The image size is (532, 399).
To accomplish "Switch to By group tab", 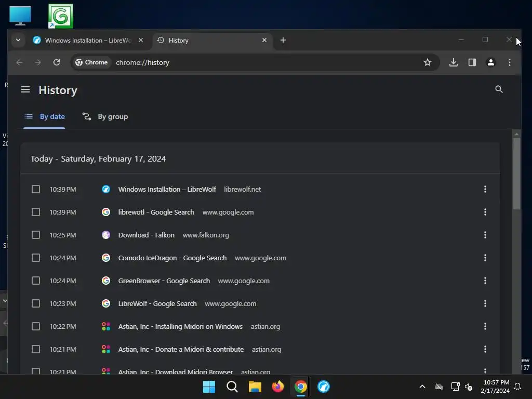I will (x=105, y=117).
